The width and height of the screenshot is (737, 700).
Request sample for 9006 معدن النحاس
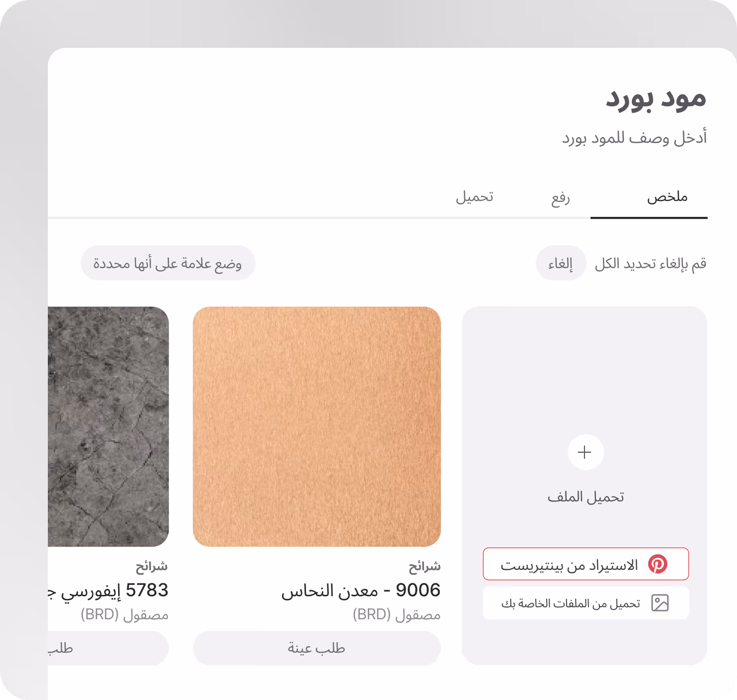[x=316, y=648]
